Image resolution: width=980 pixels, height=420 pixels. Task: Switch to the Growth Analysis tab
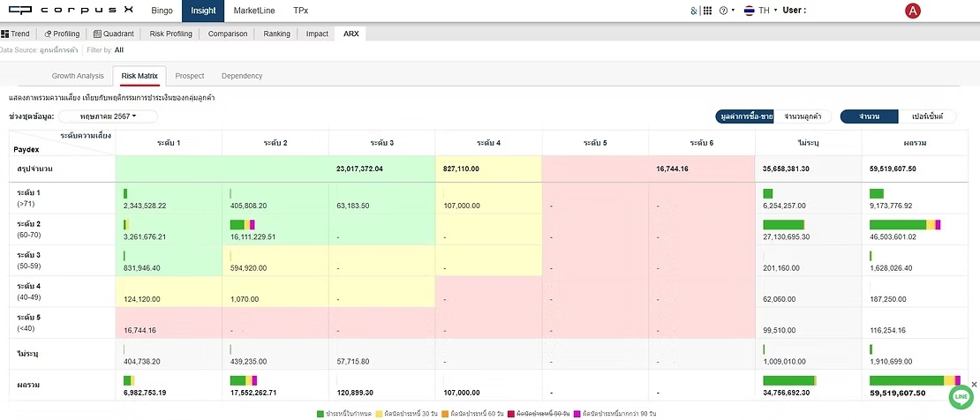(x=78, y=76)
